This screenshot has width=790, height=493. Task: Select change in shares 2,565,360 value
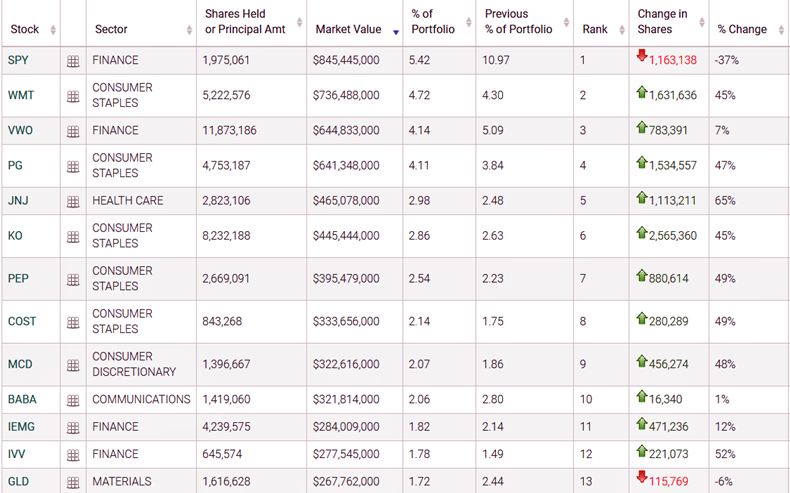[673, 236]
